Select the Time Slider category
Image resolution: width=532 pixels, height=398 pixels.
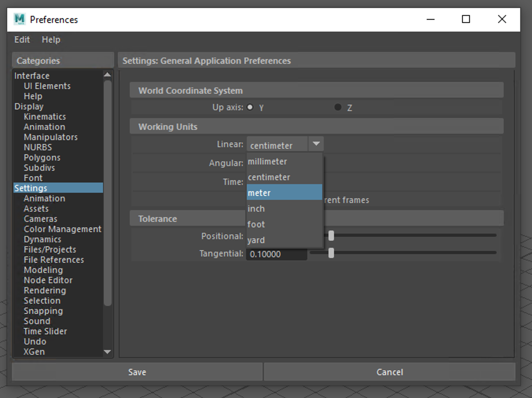[x=45, y=332]
